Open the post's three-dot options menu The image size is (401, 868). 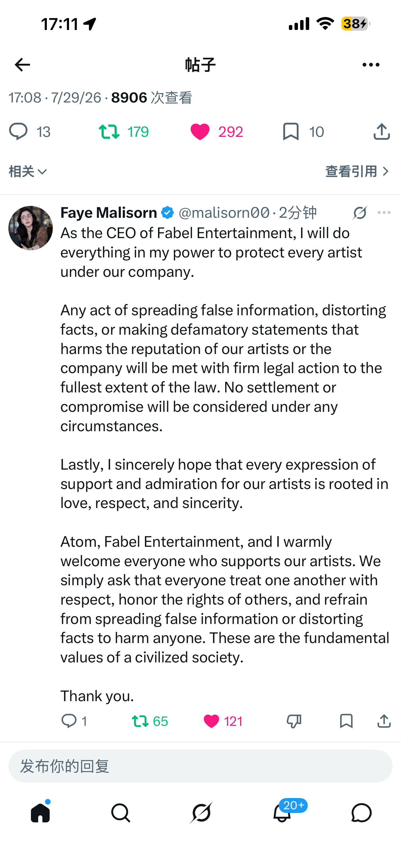[x=371, y=65]
